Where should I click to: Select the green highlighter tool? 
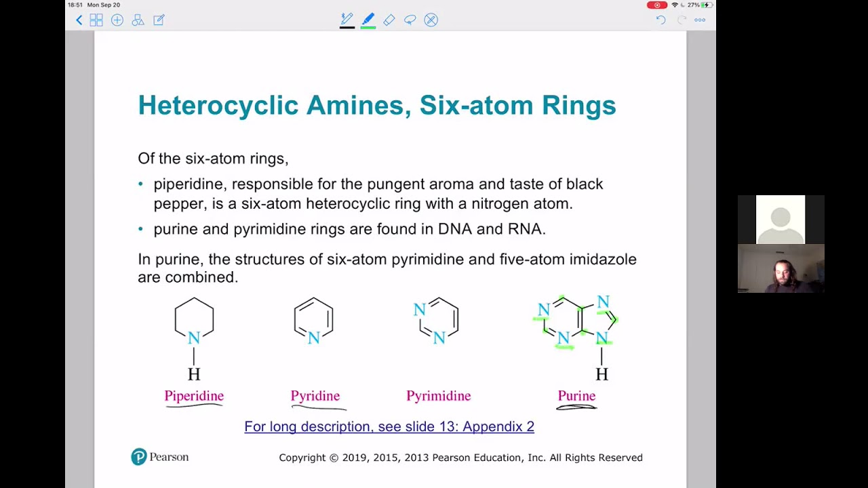pyautogui.click(x=368, y=20)
